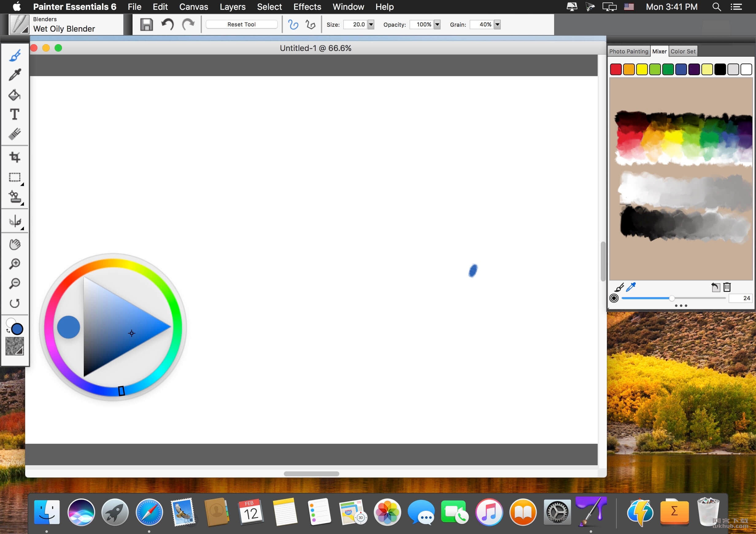Click the hue ring marker on color wheel

[121, 391]
